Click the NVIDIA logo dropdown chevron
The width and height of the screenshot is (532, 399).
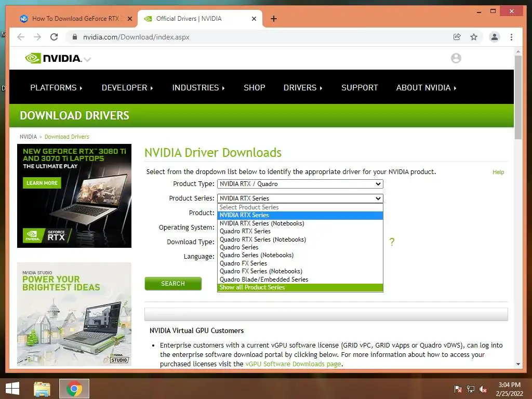coord(87,60)
